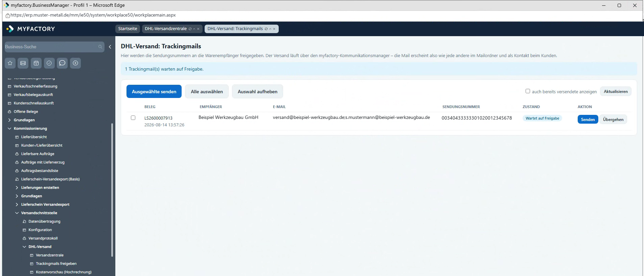Collapse the sidebar with the left chevron
The image size is (644, 276).
point(110,47)
